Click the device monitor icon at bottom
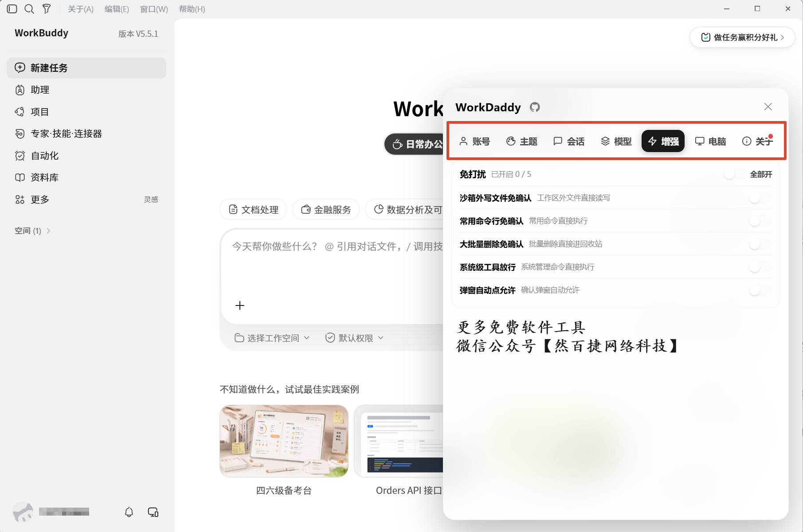 (x=153, y=512)
